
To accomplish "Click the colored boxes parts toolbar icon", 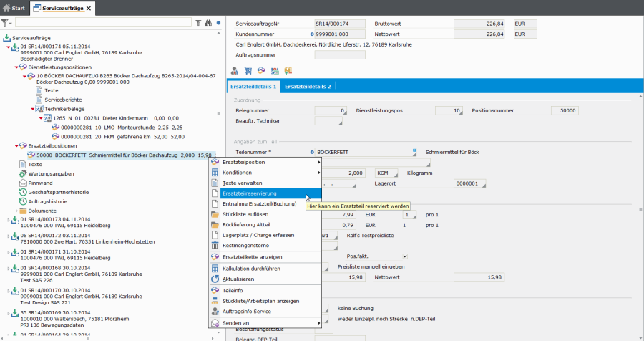I will click(262, 71).
